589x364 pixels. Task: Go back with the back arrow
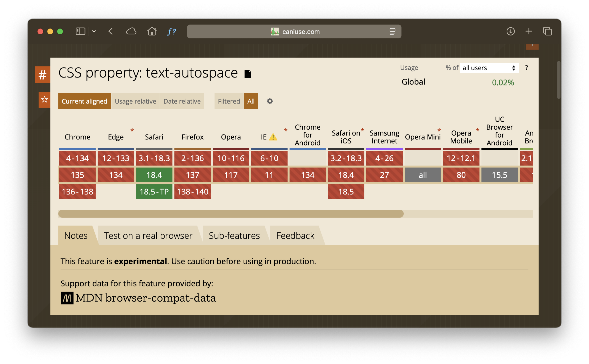pyautogui.click(x=110, y=31)
